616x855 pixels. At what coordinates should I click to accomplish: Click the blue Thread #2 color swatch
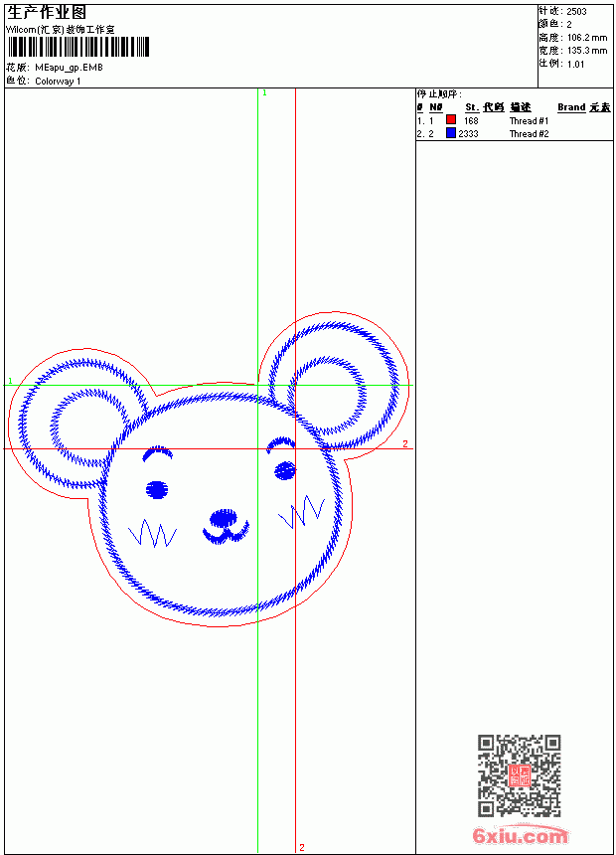pos(451,132)
